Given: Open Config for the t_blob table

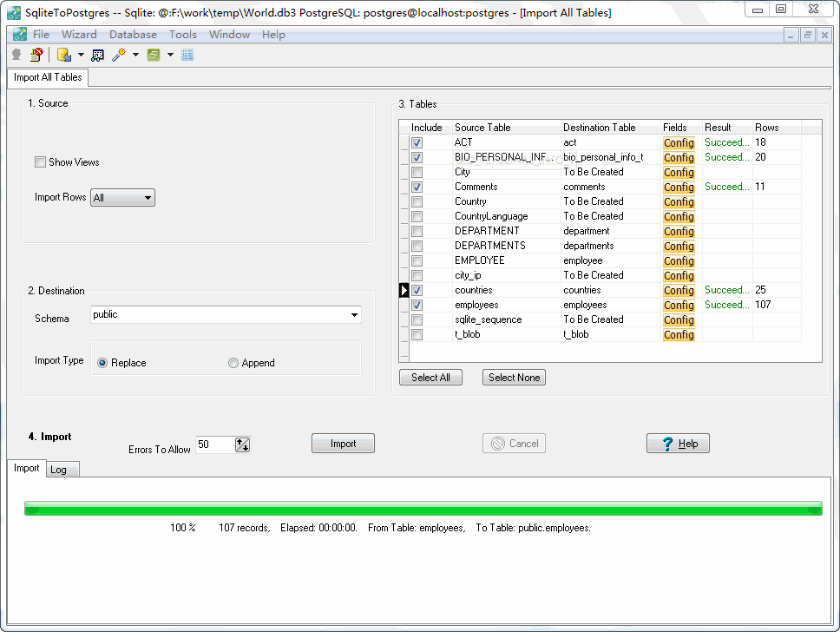Looking at the screenshot, I should 679,334.
